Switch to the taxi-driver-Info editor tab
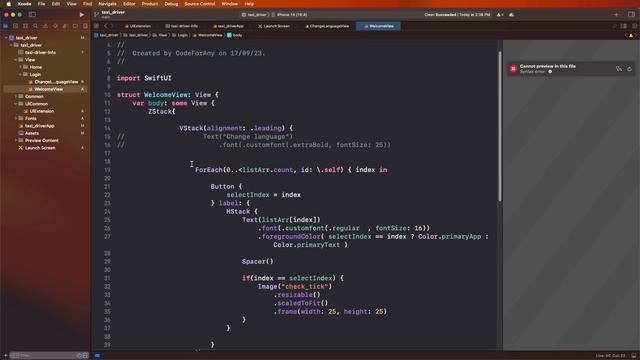The height and width of the screenshot is (360, 640). pos(182,26)
